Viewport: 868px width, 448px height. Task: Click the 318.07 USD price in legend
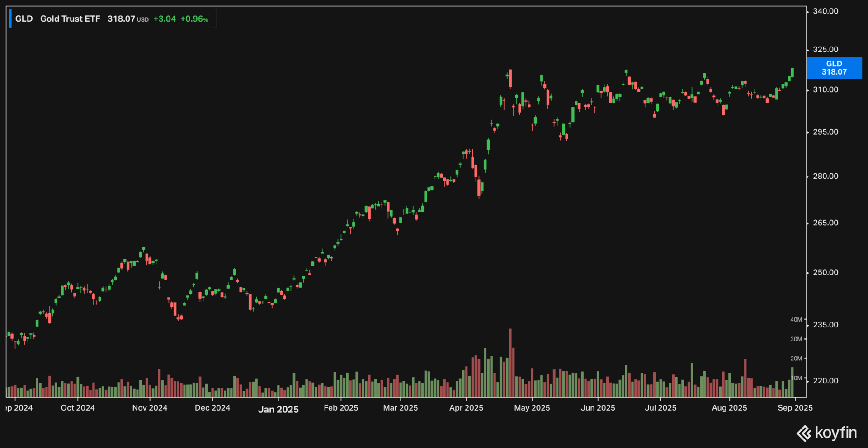coord(128,19)
